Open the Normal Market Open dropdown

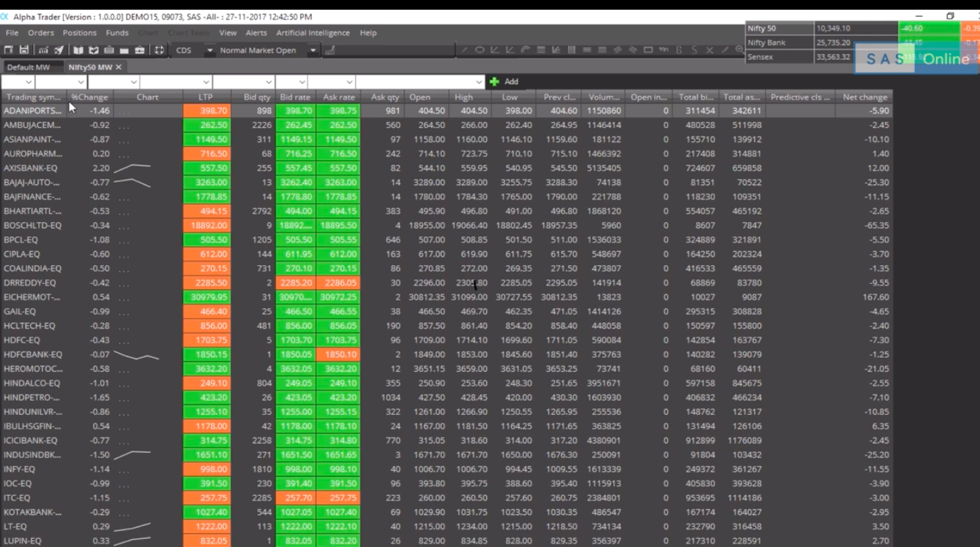[312, 51]
